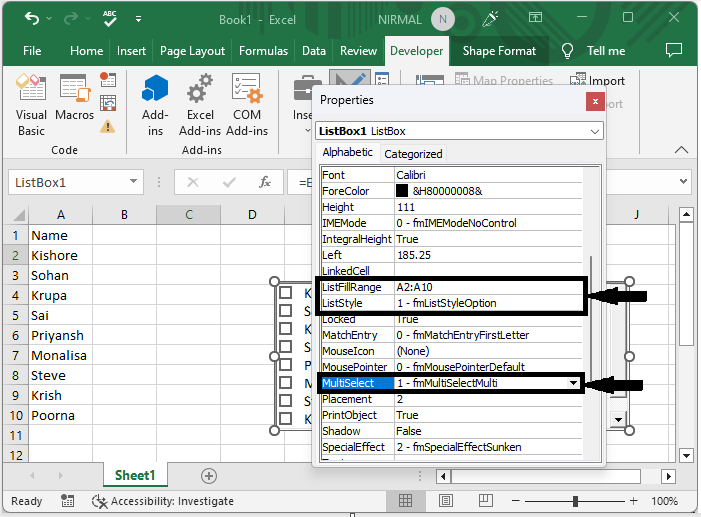Screen dimensions: 701x517
Task: Open the File menu
Action: [x=32, y=51]
